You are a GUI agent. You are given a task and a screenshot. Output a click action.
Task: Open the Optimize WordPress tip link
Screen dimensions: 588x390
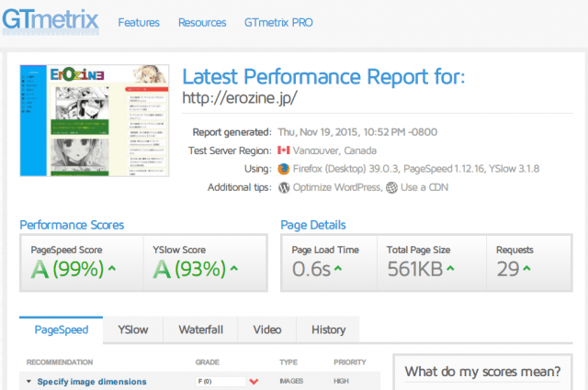pos(336,187)
